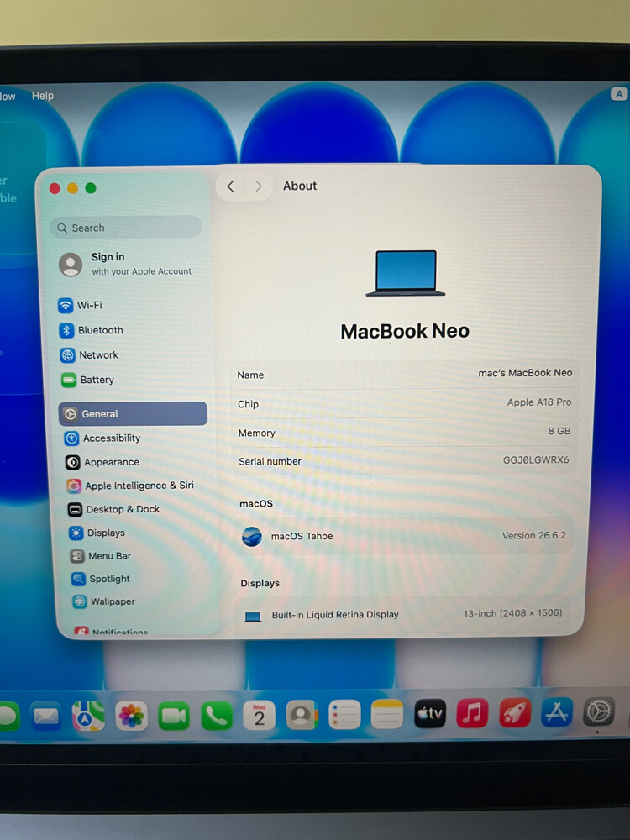
Task: Click serial number GGJ0LGWRX6
Action: coord(536,459)
